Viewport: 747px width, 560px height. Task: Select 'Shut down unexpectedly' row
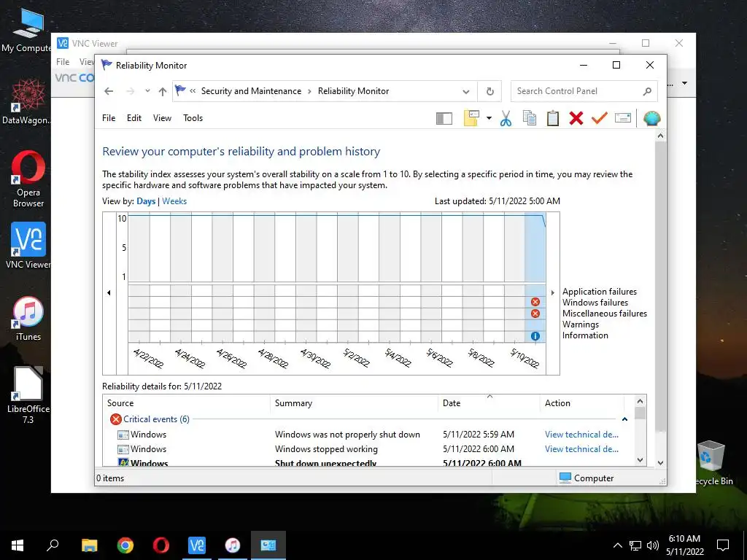click(x=368, y=462)
